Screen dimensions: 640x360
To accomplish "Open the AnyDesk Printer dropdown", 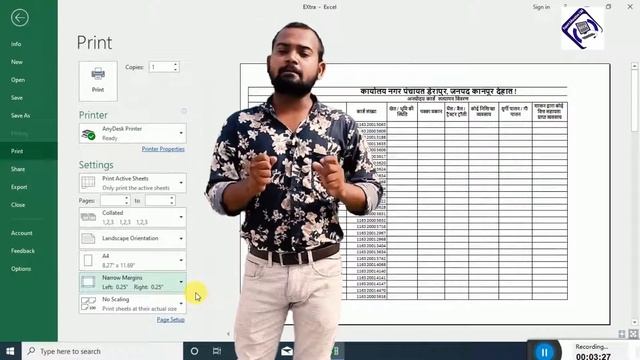I will pos(133,133).
